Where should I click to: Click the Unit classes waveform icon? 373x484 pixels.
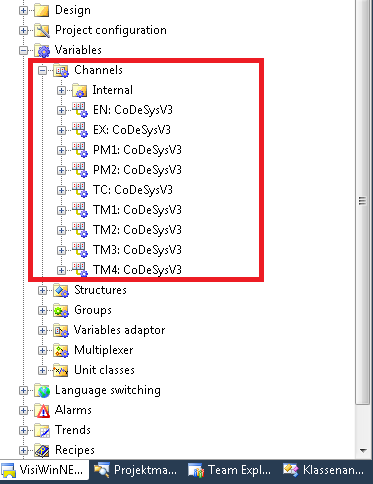point(61,370)
